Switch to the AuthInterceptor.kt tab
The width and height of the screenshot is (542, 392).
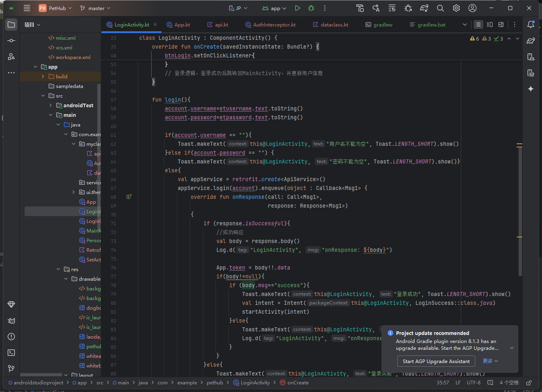tap(274, 25)
